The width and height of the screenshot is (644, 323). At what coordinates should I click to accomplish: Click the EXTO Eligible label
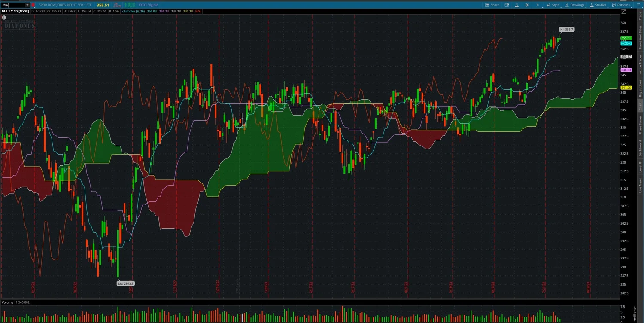click(148, 5)
